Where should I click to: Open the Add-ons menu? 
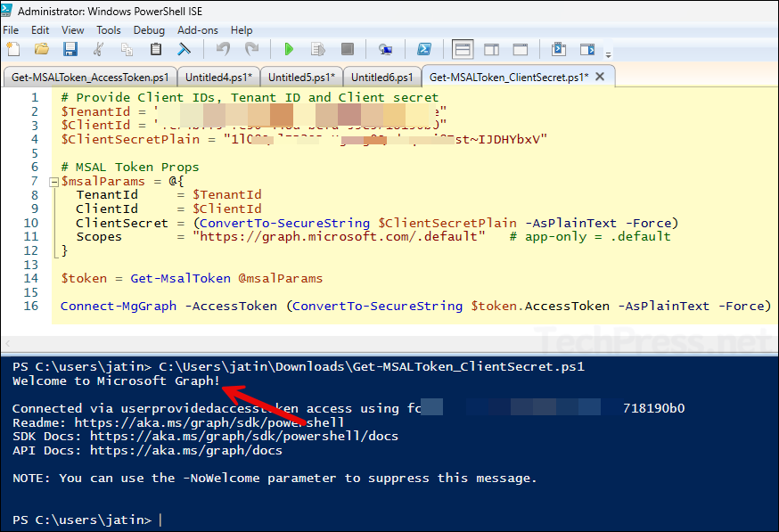[197, 29]
